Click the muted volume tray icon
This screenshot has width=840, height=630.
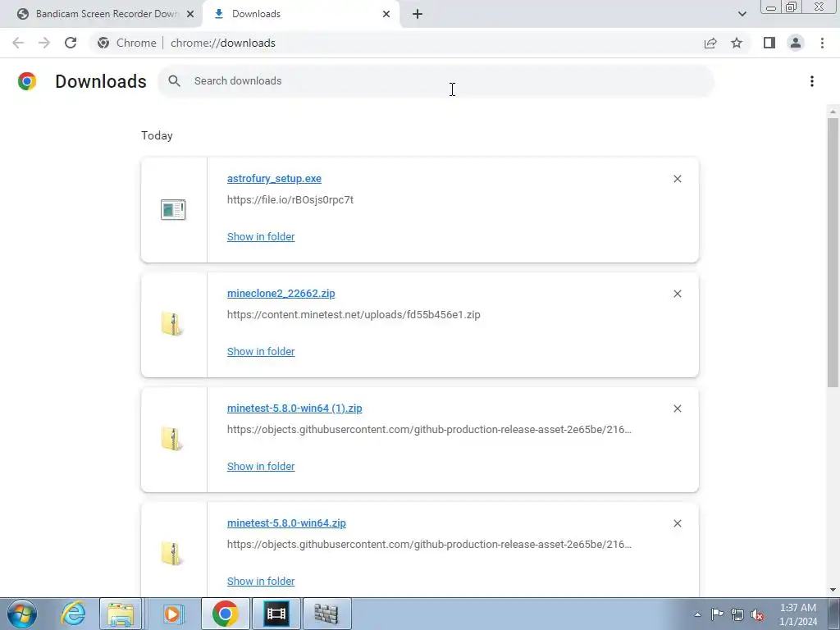pyautogui.click(x=757, y=614)
